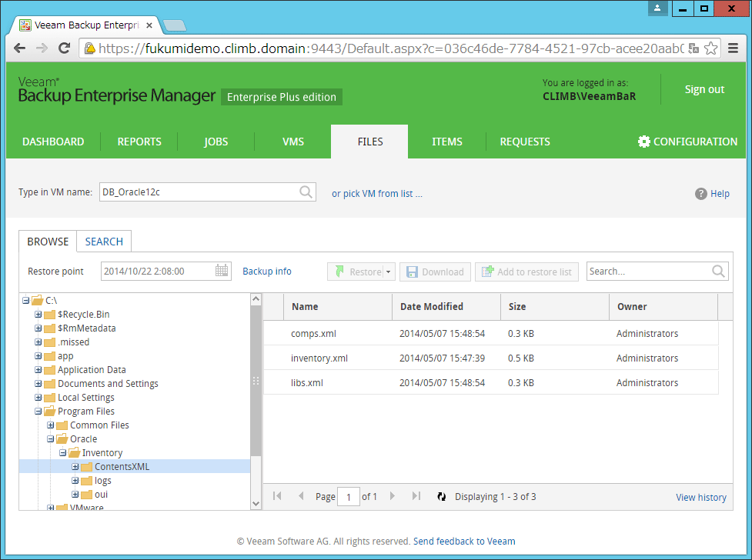Go to the previous results page
The image size is (752, 560).
pyautogui.click(x=301, y=496)
